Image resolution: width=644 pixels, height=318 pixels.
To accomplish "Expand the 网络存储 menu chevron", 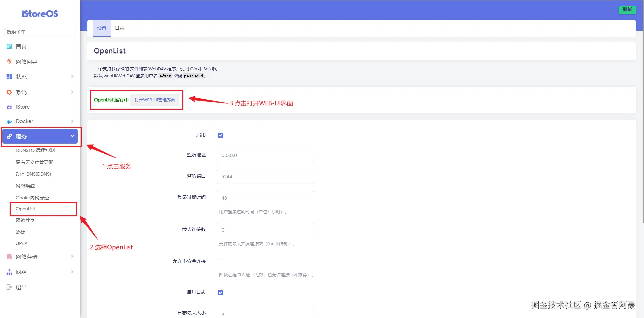I will tap(72, 257).
